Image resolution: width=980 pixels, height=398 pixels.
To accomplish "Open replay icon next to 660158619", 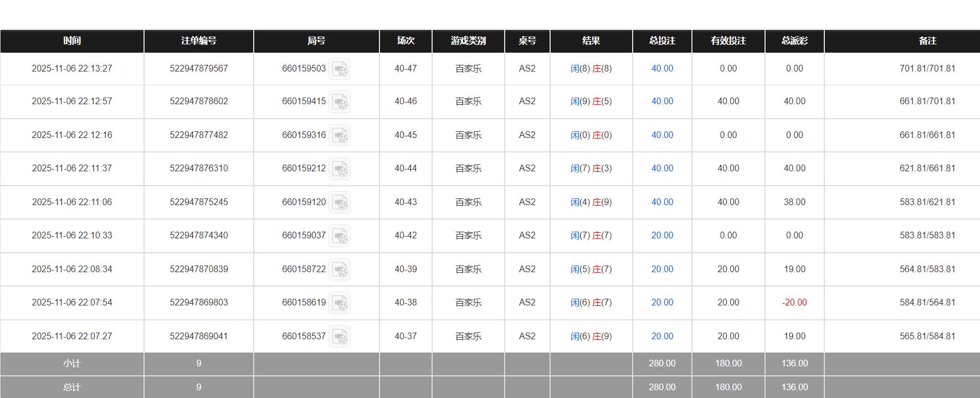I will pos(340,303).
